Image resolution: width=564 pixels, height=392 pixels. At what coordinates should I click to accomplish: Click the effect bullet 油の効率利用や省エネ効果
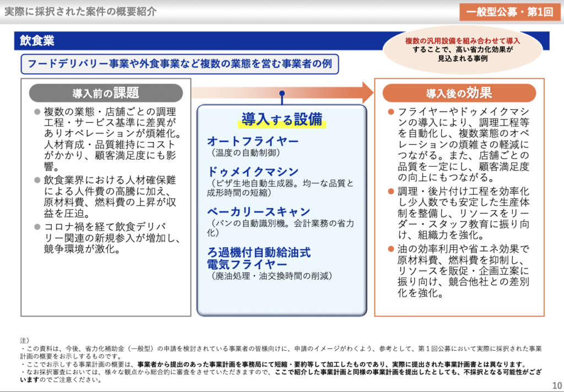click(460, 271)
